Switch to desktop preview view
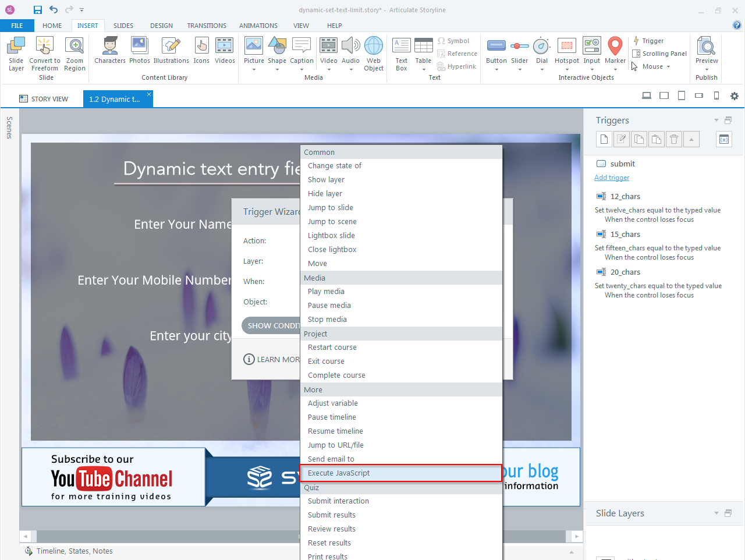 (x=647, y=95)
